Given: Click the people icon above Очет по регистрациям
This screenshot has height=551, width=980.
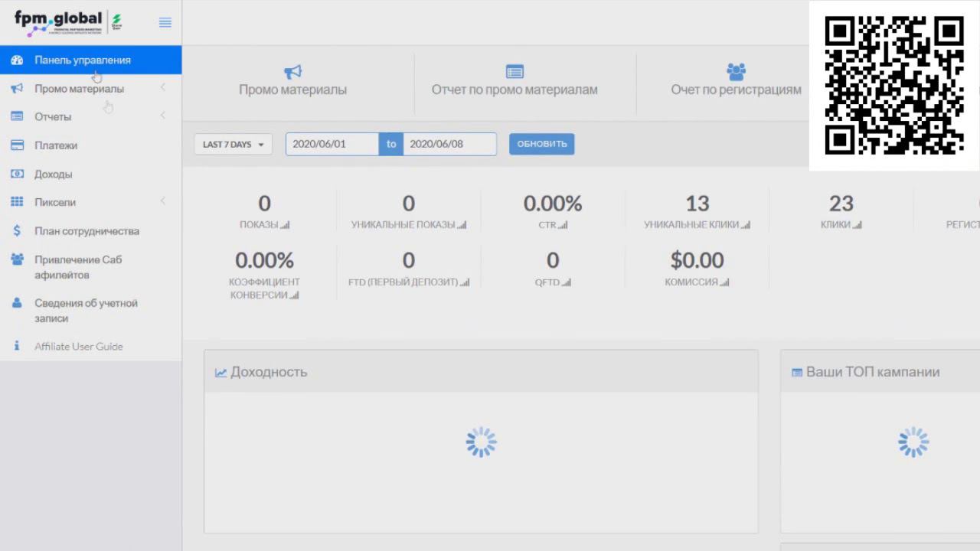Looking at the screenshot, I should (x=736, y=72).
